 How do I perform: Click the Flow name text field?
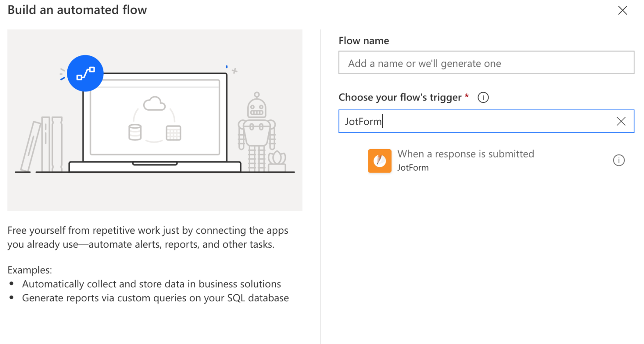[x=486, y=63]
